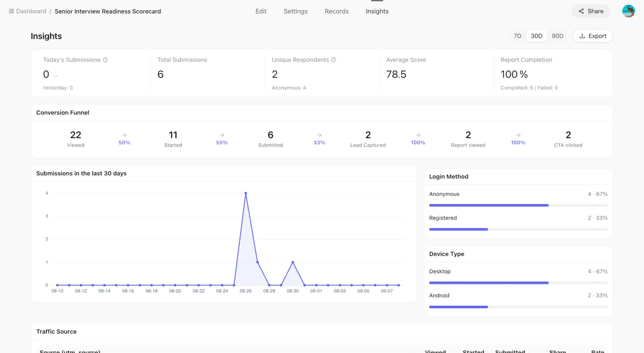This screenshot has height=353, width=644.
Task: Click the 33% funnel conversion rate
Action: pyautogui.click(x=319, y=143)
